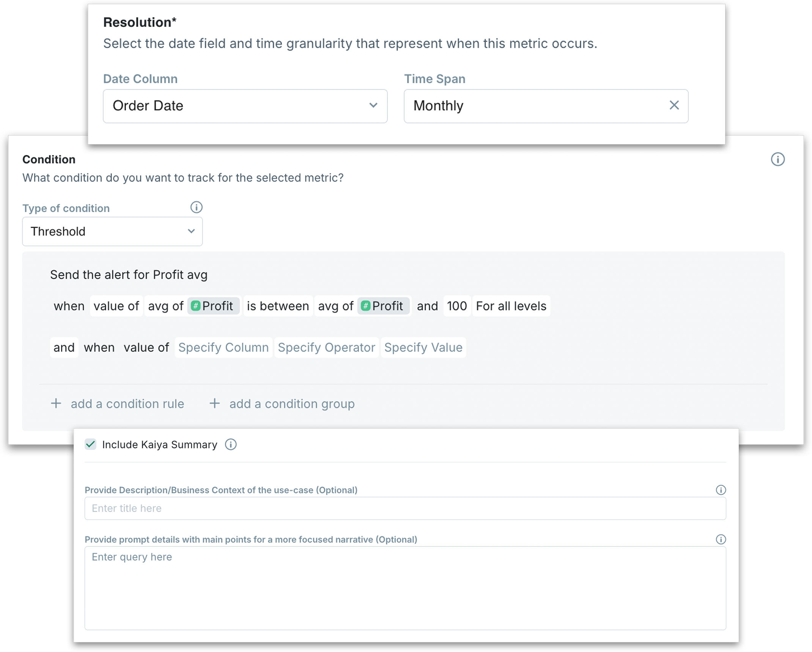Image resolution: width=812 pixels, height=652 pixels.
Task: Click info icon beside Include Kaiya Summary
Action: point(231,444)
